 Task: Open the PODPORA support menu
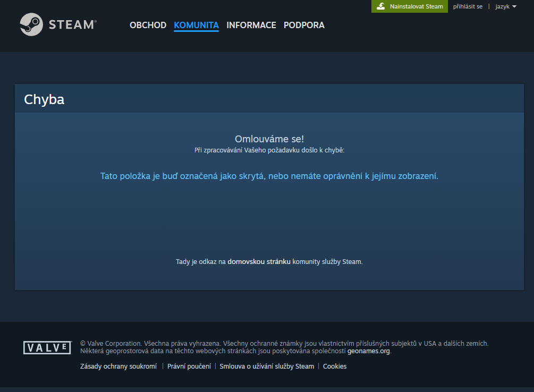(x=304, y=25)
